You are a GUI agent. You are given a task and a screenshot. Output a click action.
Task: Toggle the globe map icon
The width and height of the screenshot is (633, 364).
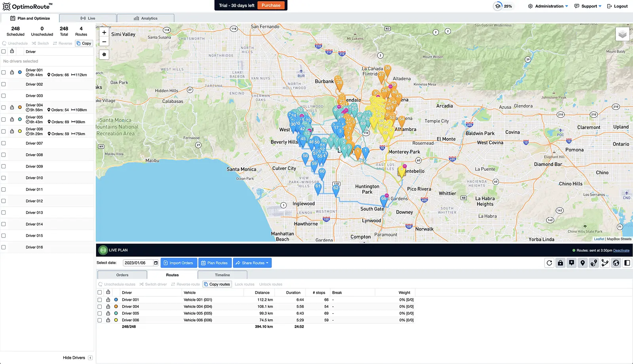click(x=616, y=263)
